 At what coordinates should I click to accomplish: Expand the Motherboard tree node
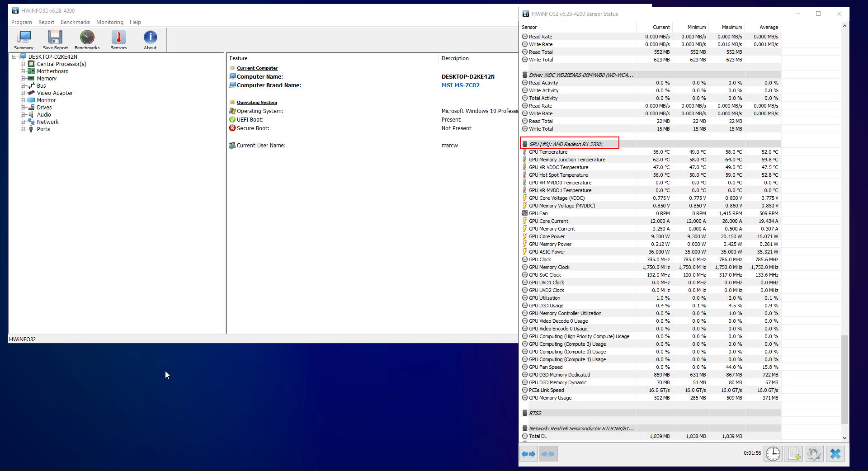pyautogui.click(x=23, y=71)
